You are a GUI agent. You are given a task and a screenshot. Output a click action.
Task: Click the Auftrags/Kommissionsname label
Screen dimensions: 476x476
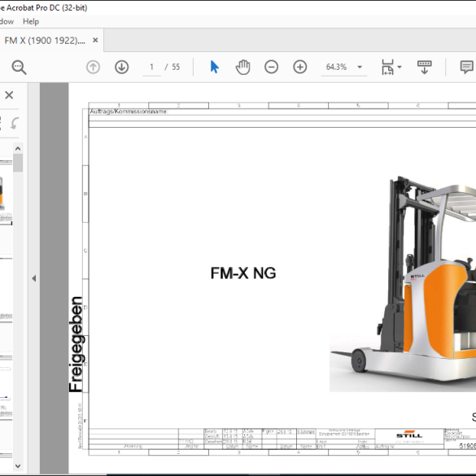point(129,111)
